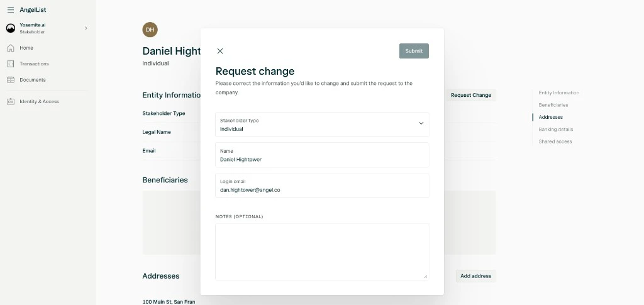
Task: Click the DH avatar circle
Action: tap(150, 30)
